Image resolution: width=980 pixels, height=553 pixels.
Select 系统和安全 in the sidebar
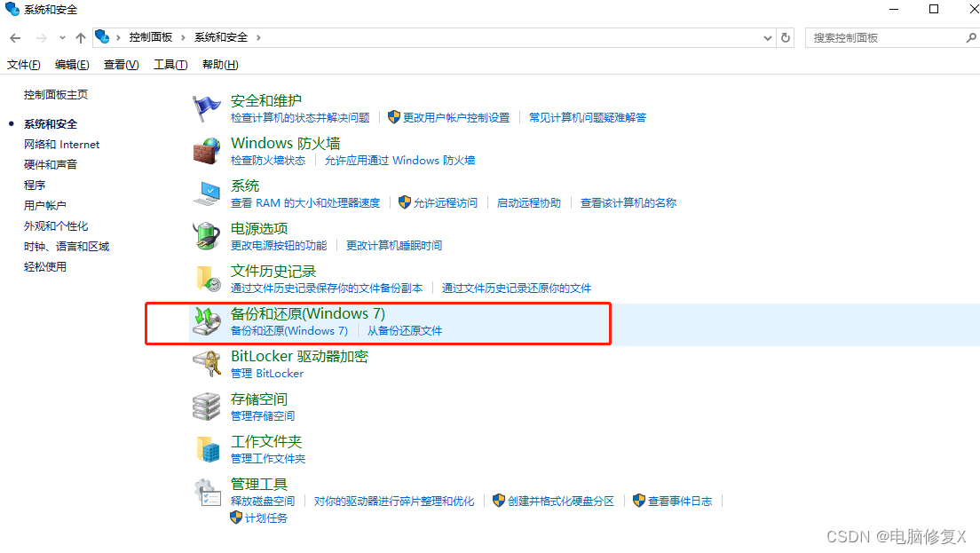(x=51, y=123)
